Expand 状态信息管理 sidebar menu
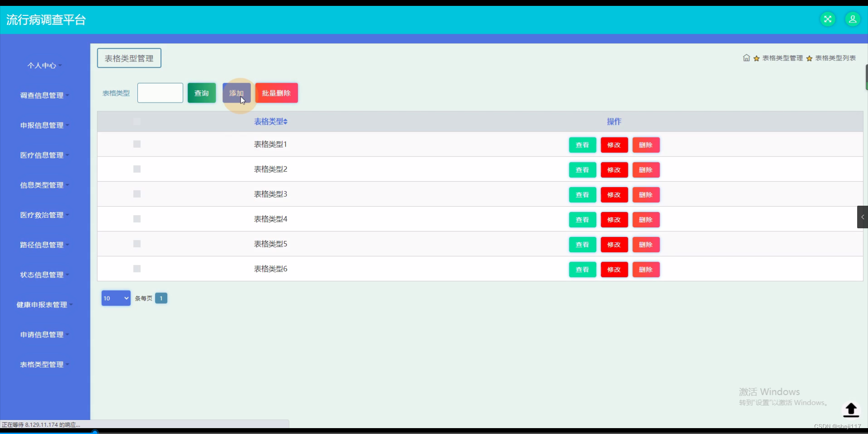 (x=44, y=274)
